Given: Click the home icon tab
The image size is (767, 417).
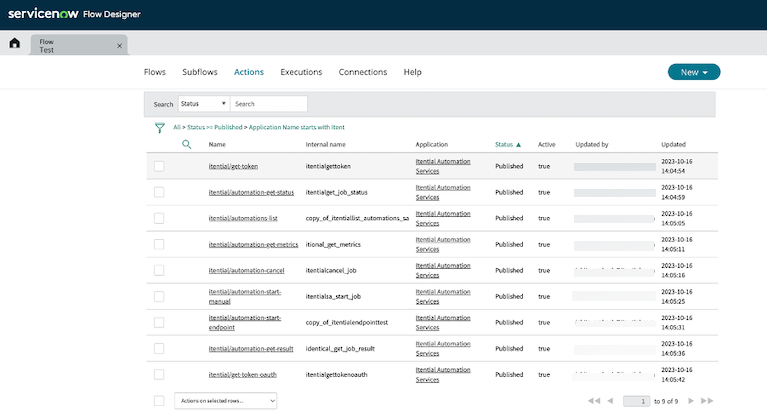Looking at the screenshot, I should [x=14, y=45].
